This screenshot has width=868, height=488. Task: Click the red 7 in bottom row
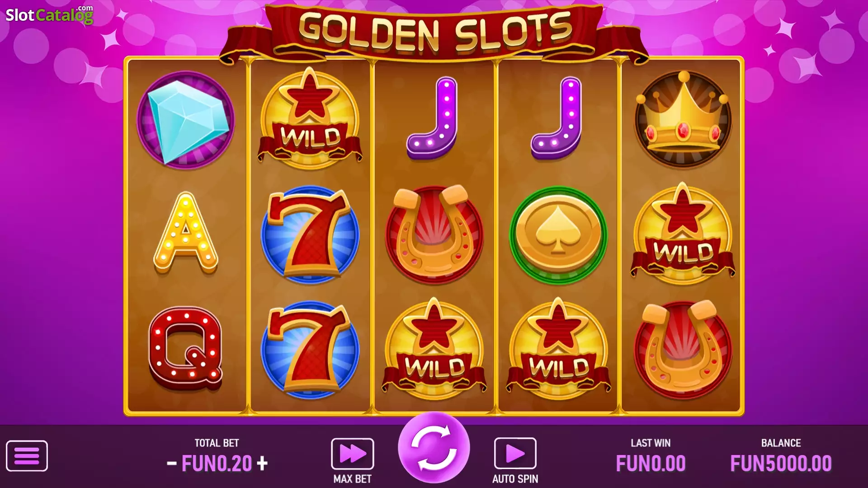pyautogui.click(x=310, y=350)
